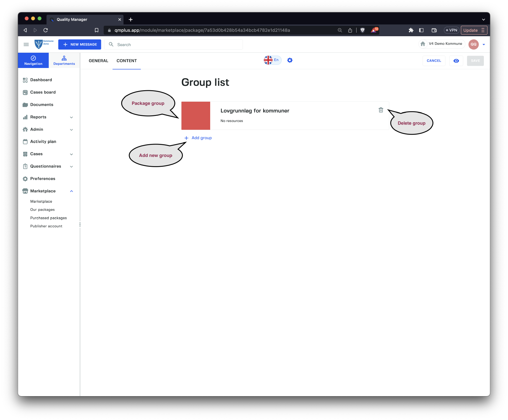Click in the Search input field

click(x=178, y=45)
